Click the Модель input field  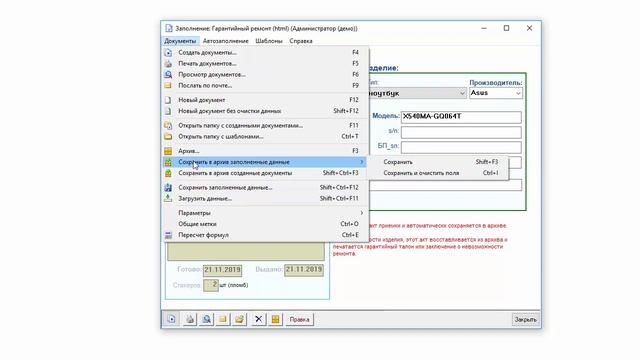[x=461, y=117]
